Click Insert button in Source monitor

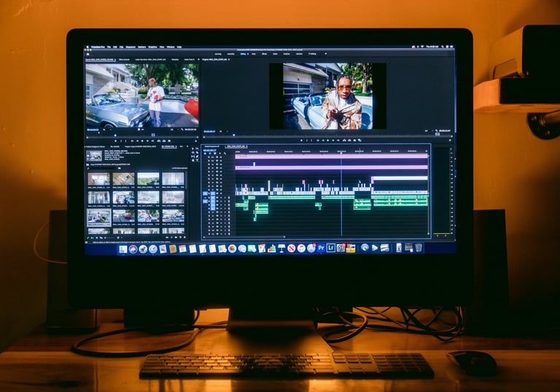tap(158, 141)
